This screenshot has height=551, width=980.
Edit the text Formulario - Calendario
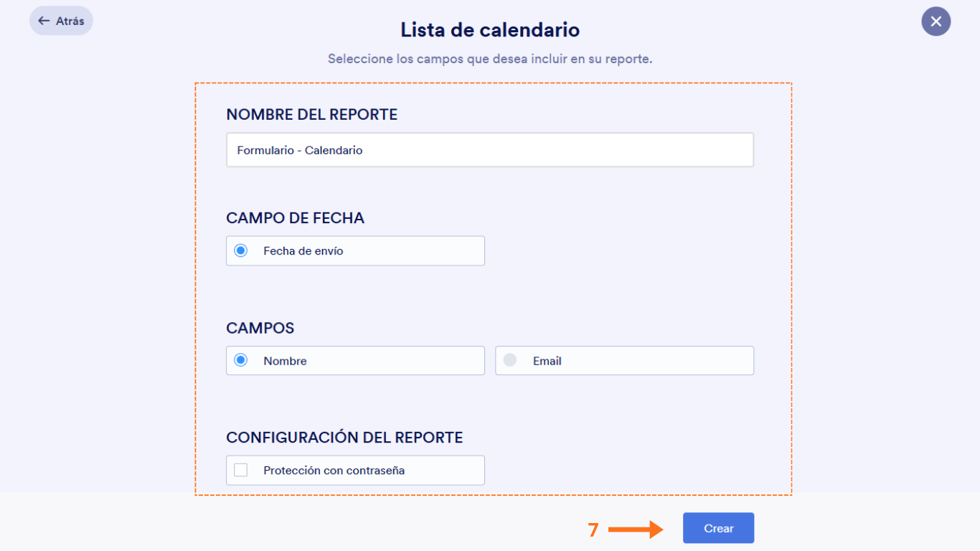click(x=299, y=150)
